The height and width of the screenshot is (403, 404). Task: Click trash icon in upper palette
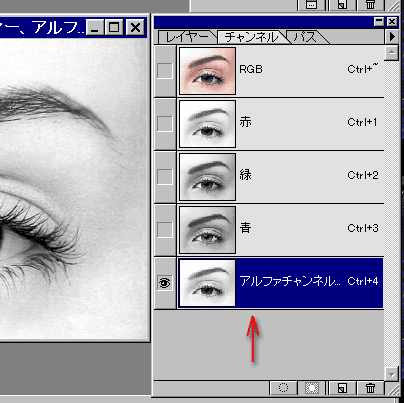[370, 4]
